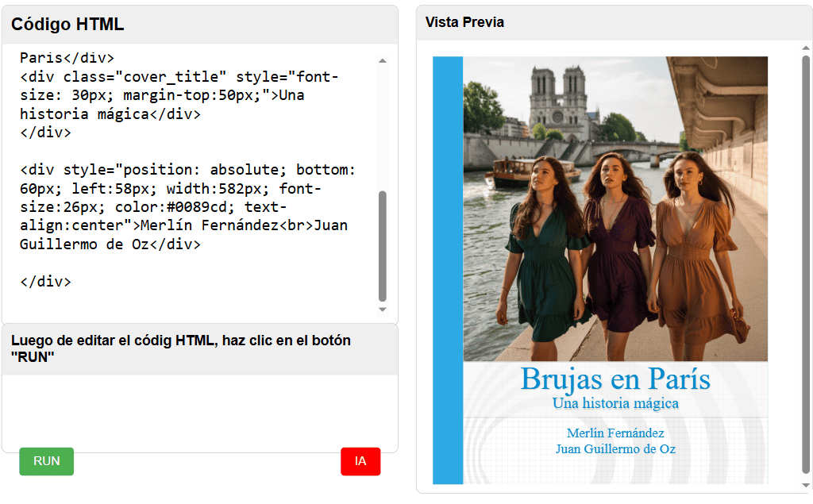Select the 'Brujas en París' title in preview
This screenshot has width=813, height=504.
click(615, 379)
